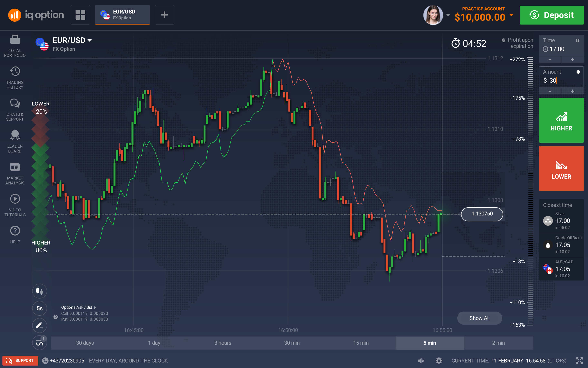Switch to EUR/USD FX Option tab
The image size is (588, 368).
122,15
